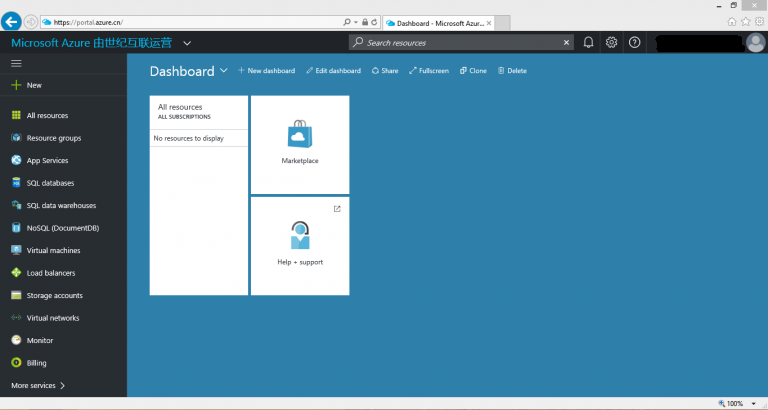Click the Microsoft Azure portal logo text
This screenshot has height=410, width=768.
[92, 43]
